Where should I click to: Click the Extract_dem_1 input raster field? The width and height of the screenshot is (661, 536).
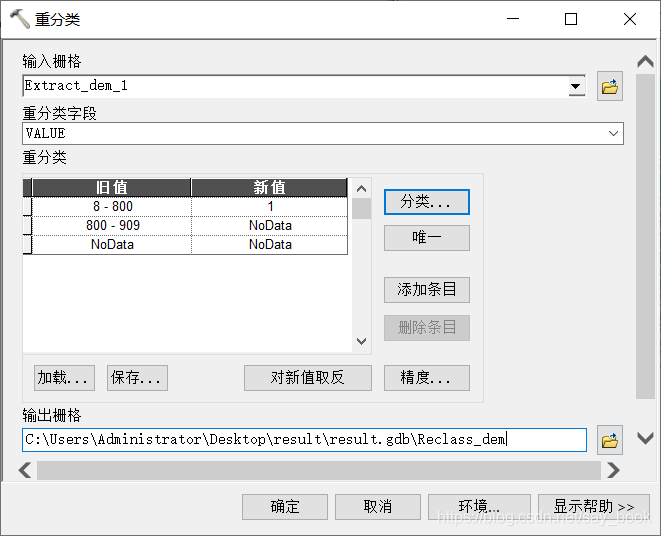tap(295, 86)
